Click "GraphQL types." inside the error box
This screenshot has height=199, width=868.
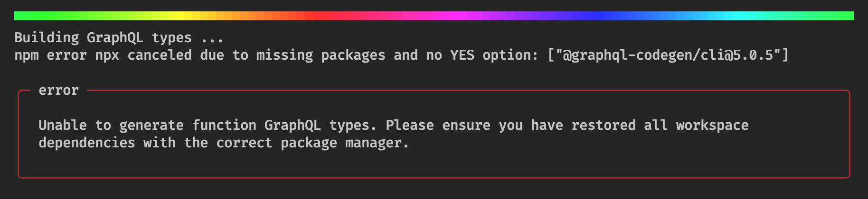(x=320, y=126)
